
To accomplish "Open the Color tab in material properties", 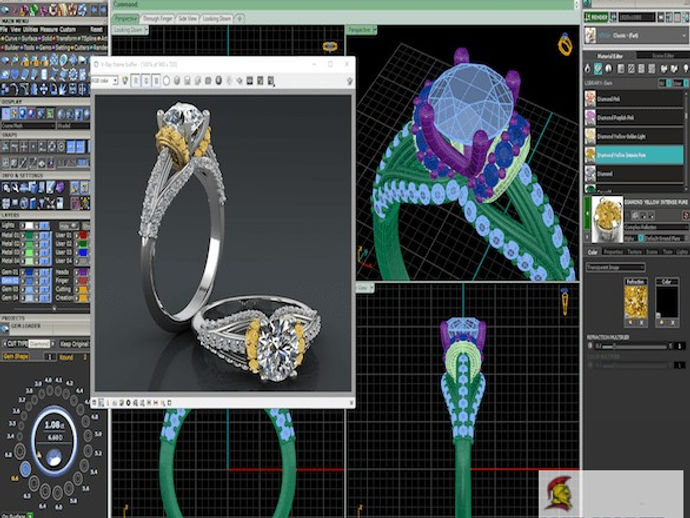I will click(593, 252).
